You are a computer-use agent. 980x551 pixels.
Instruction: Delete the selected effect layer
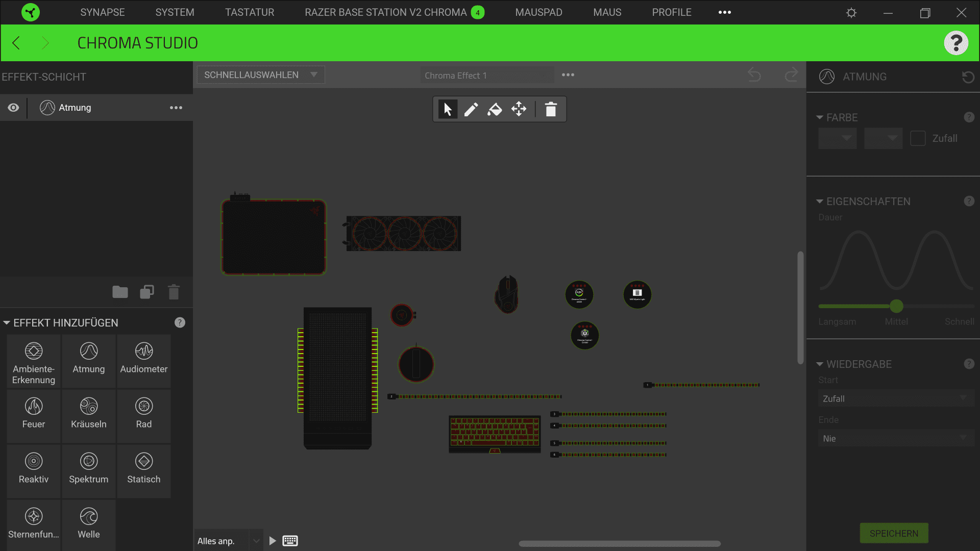click(x=174, y=292)
